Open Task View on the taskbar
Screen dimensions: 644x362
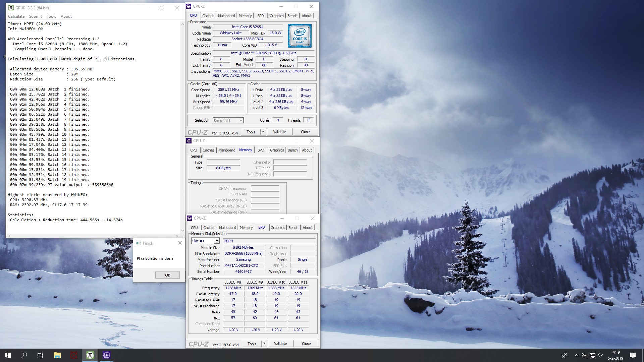point(40,355)
